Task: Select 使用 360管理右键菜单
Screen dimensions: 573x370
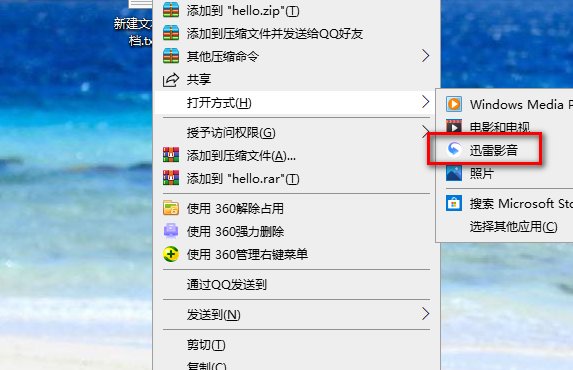Action: click(296, 254)
